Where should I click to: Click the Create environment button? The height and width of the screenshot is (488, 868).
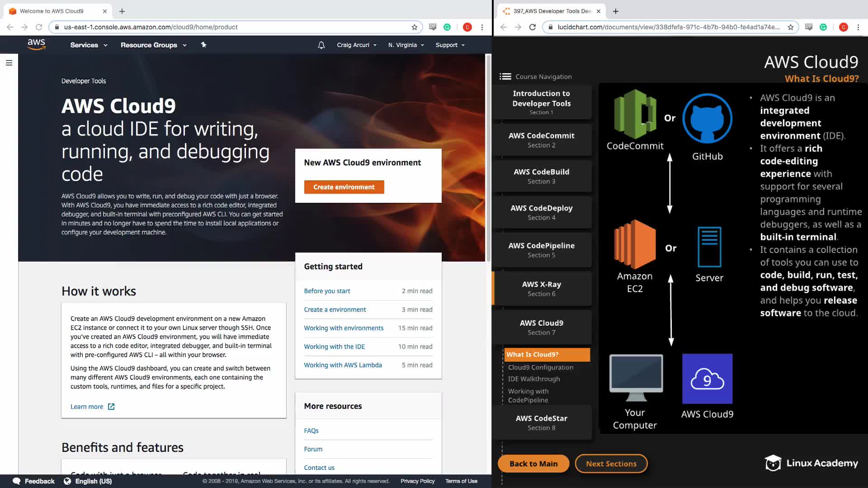pyautogui.click(x=344, y=187)
